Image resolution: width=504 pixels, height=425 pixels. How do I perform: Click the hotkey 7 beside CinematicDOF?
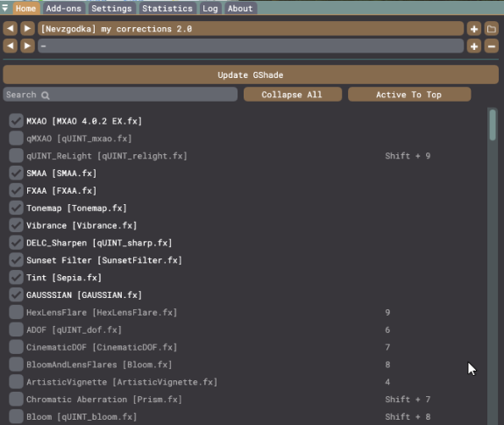pos(387,347)
